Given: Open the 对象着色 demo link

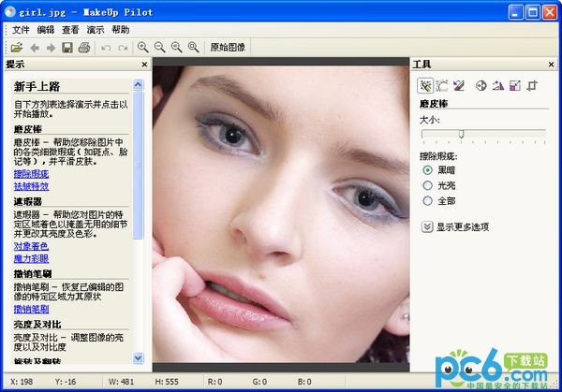Looking at the screenshot, I should pos(31,246).
